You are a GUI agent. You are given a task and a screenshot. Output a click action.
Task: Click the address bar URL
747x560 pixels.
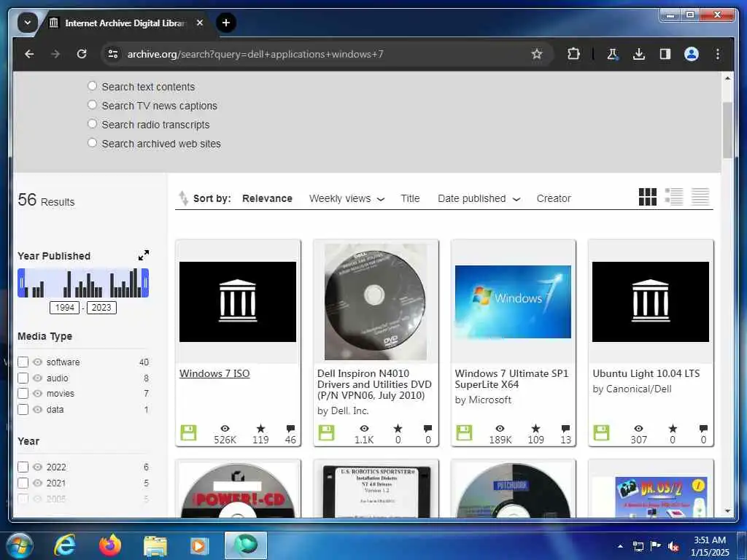pos(255,54)
